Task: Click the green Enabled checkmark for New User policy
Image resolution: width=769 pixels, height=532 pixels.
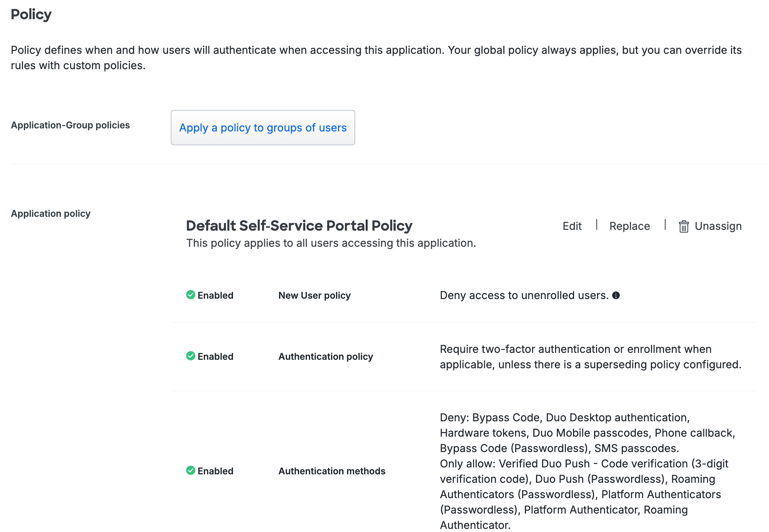Action: tap(190, 295)
